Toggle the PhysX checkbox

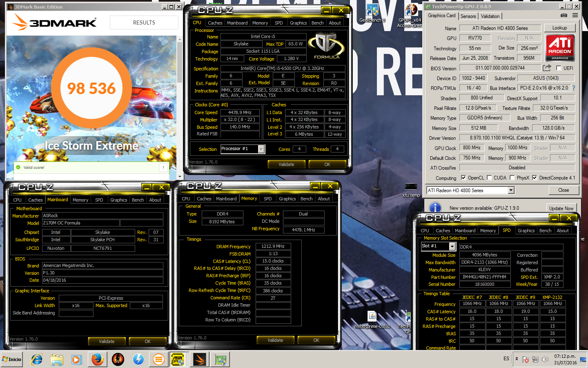pyautogui.click(x=512, y=178)
